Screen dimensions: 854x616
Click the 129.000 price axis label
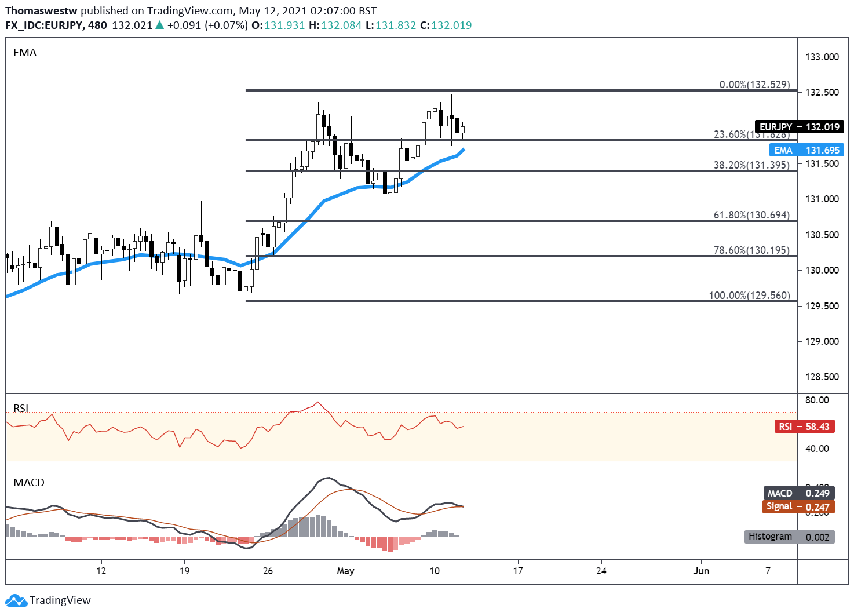point(822,341)
